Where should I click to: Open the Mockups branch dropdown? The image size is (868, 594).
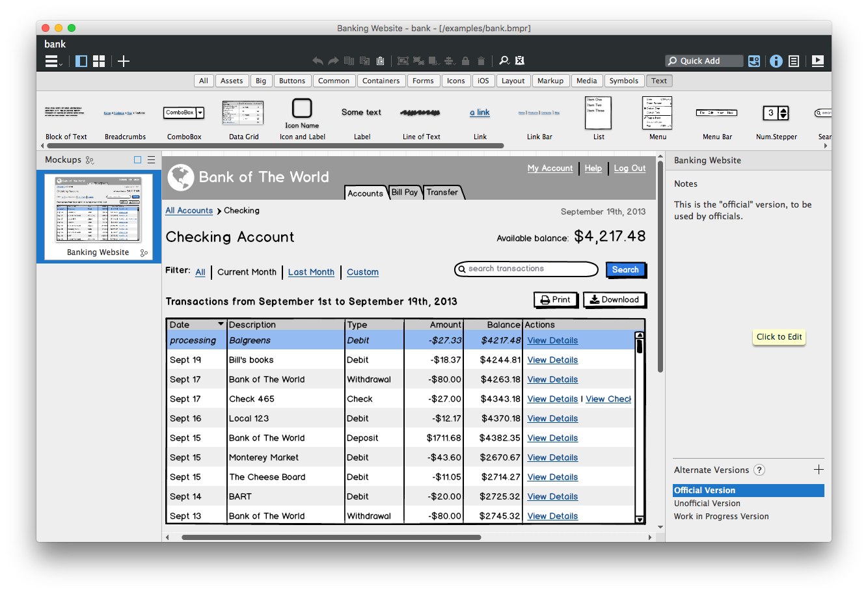tap(90, 160)
